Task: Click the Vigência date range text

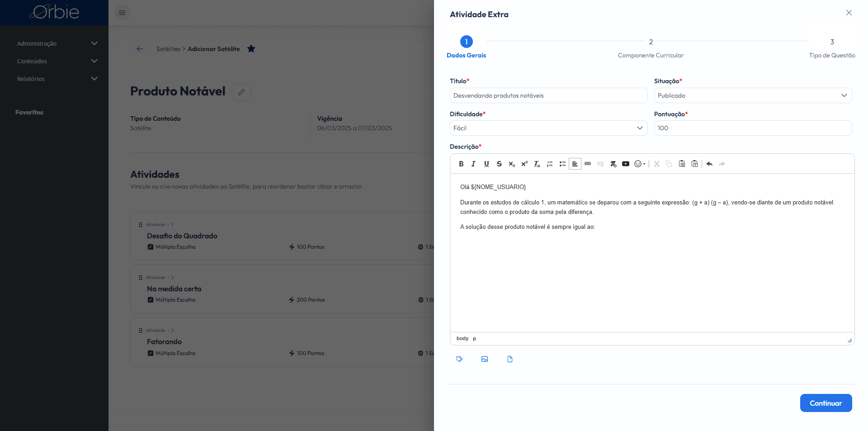Action: [x=354, y=128]
